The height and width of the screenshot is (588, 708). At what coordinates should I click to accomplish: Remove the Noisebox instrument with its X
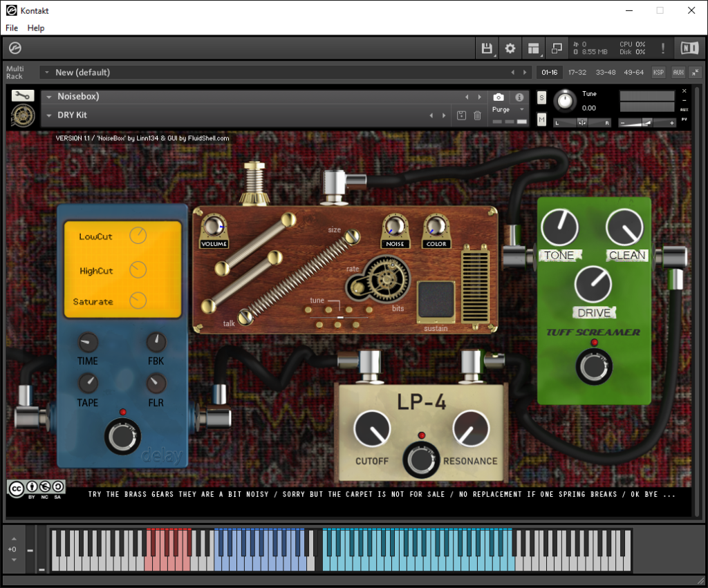coord(684,91)
